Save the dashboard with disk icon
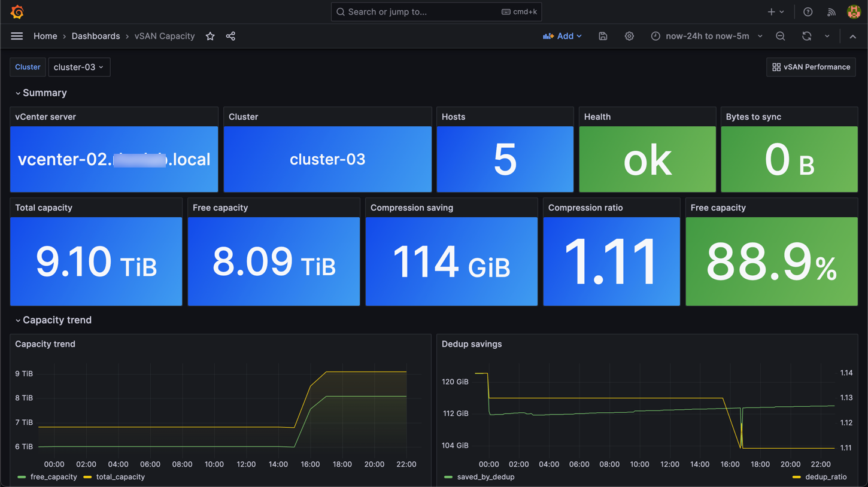This screenshot has height=487, width=868. 603,36
